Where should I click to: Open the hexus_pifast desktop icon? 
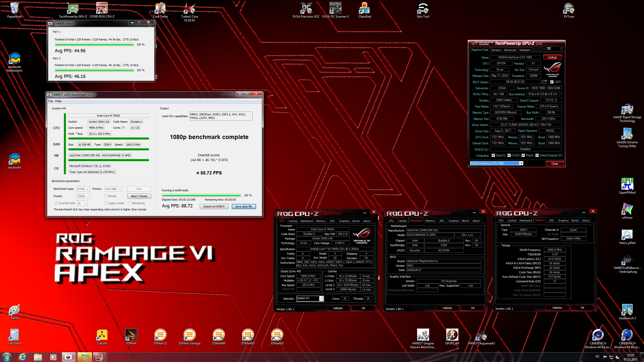pyautogui.click(x=627, y=236)
